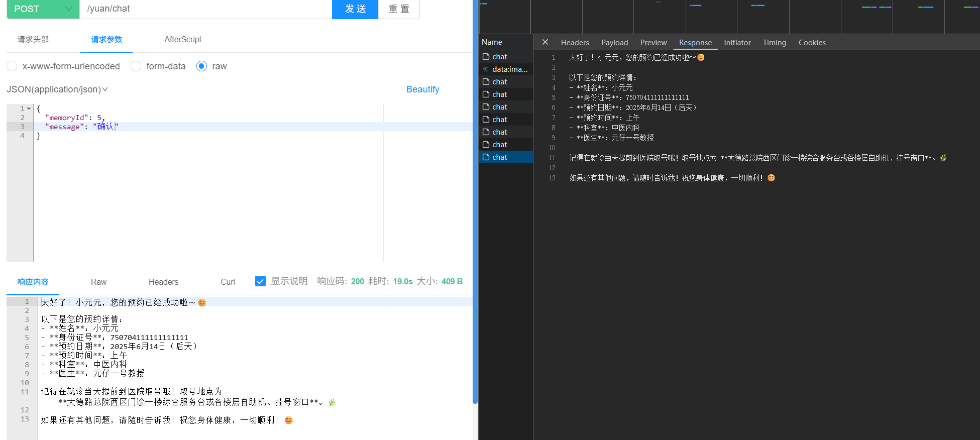The width and height of the screenshot is (980, 440).
Task: Click the 重置 reset button
Action: (399, 9)
